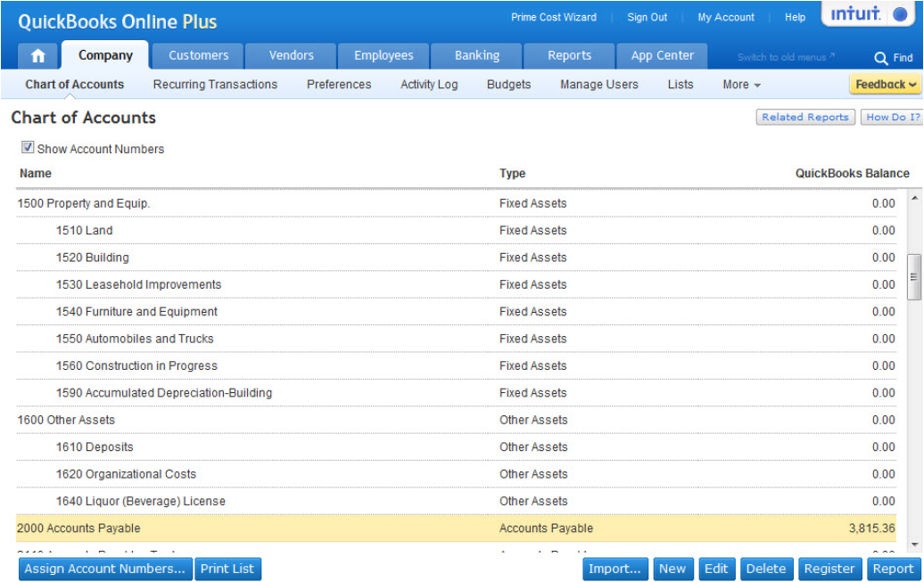This screenshot has width=924, height=582.
Task: Click the 3,815.36 balance value
Action: point(871,529)
